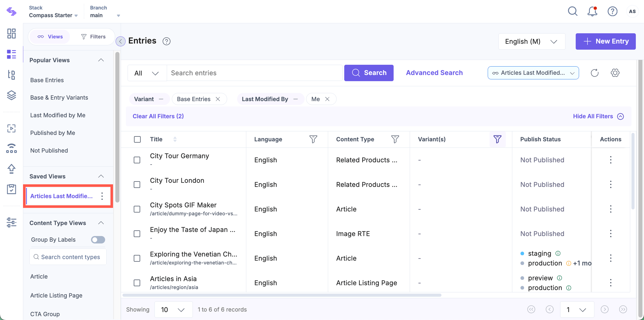This screenshot has width=644, height=320.
Task: Collapse the Popular Views section
Action: pos(101,60)
